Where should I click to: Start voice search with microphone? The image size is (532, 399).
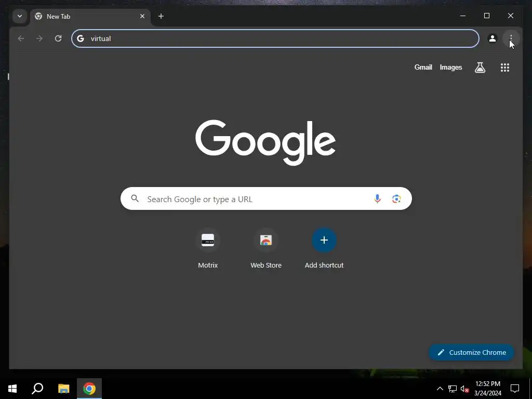[377, 198]
